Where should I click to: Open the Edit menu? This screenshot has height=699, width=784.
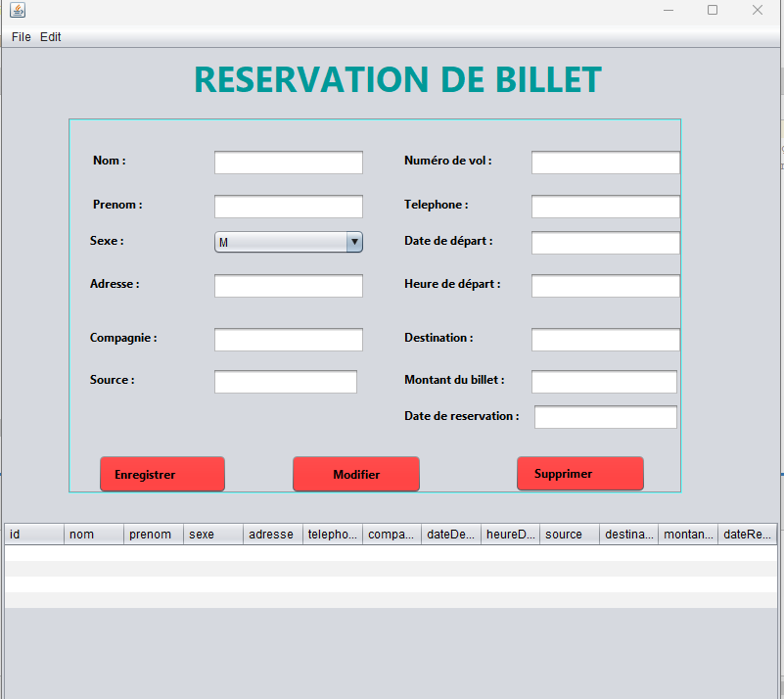pos(50,36)
